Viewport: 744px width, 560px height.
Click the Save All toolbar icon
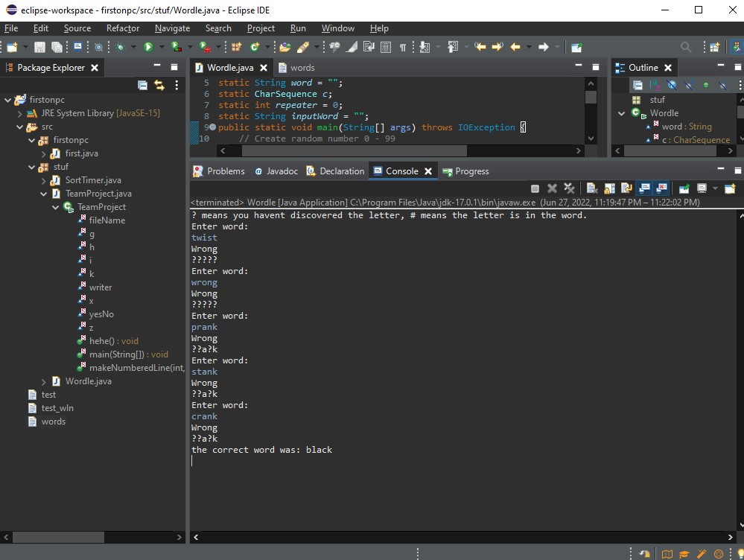pyautogui.click(x=57, y=47)
